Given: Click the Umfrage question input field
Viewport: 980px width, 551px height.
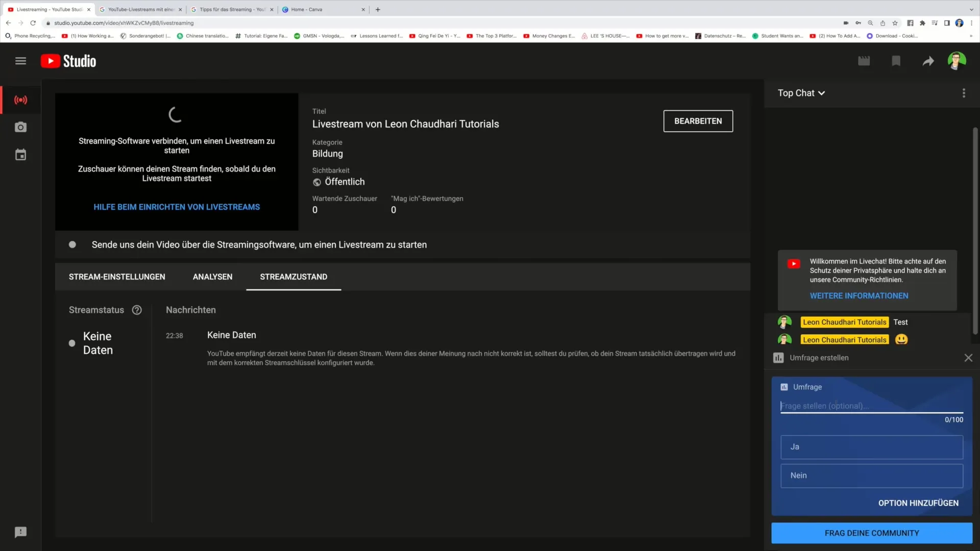Looking at the screenshot, I should (x=872, y=406).
